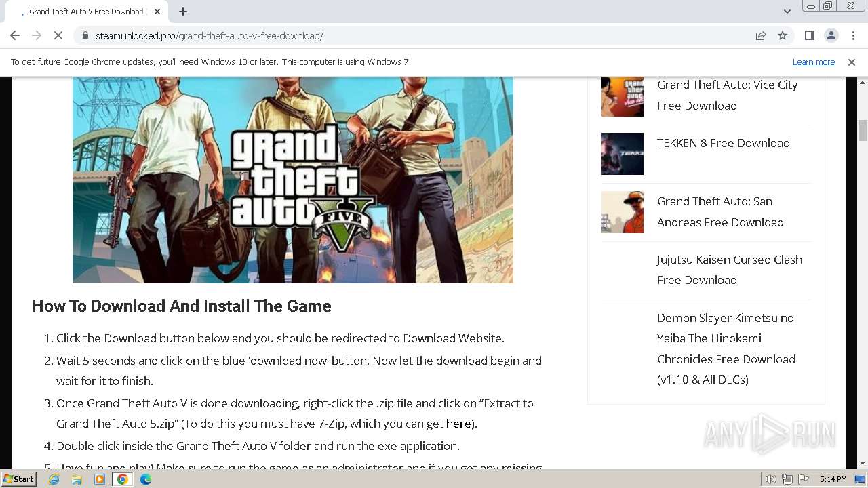This screenshot has height=488, width=868.
Task: Launch Microsoft Edge from taskbar
Action: (146, 479)
